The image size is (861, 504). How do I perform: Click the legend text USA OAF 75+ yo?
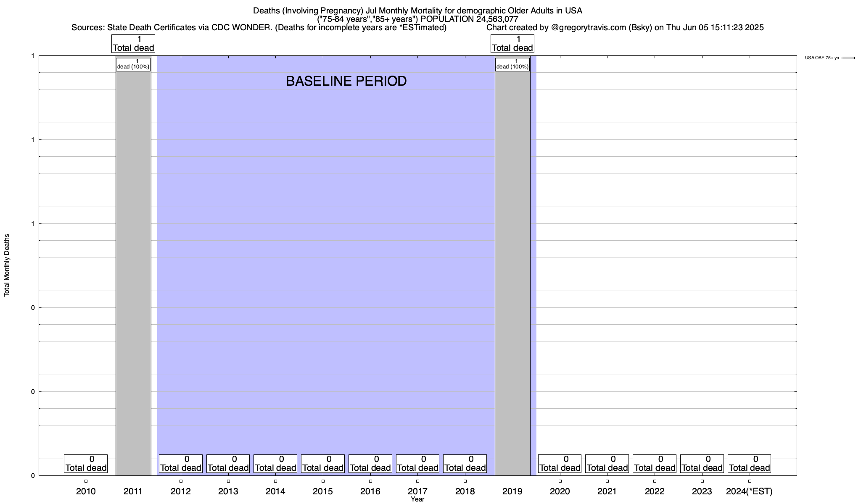(x=822, y=58)
